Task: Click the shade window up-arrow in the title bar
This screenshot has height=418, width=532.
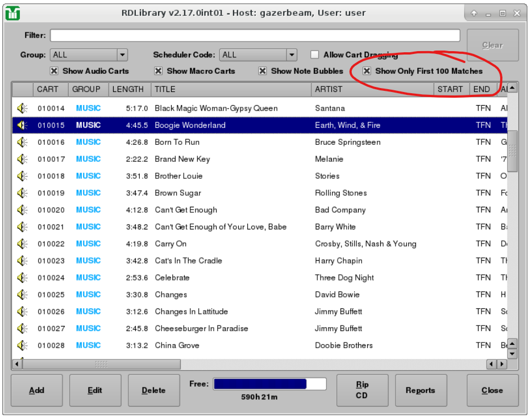Action: click(474, 13)
